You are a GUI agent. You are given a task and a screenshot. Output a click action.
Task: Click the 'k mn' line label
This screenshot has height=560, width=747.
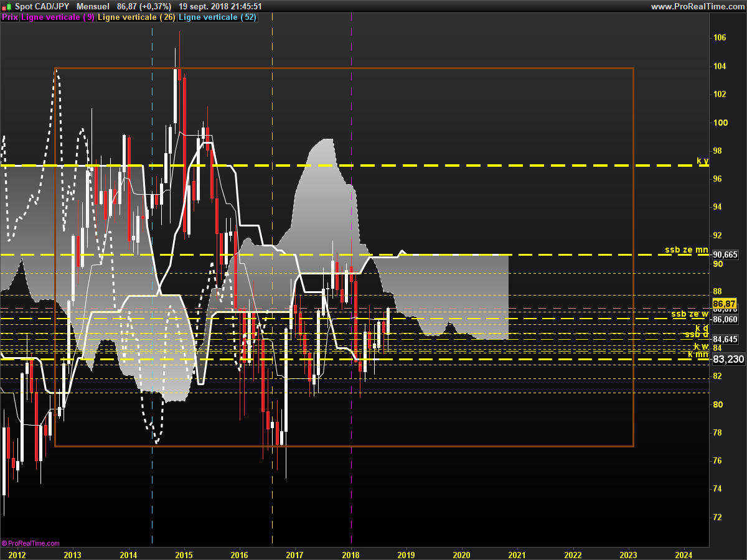pos(698,354)
